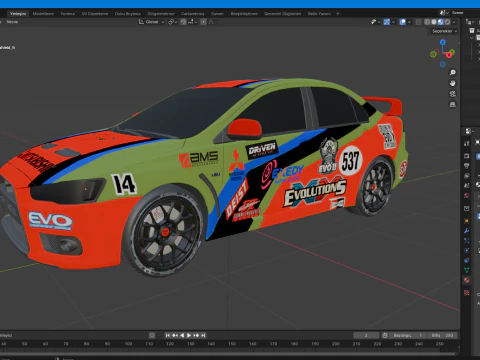Toggle snapping magnet in viewport header
Image resolution: width=480 pixels, height=360 pixels.
pos(183,22)
